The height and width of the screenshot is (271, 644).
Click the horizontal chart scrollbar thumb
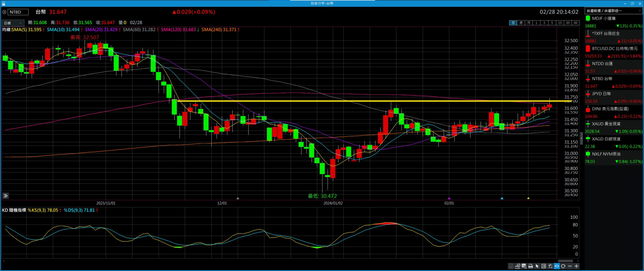click(x=565, y=261)
